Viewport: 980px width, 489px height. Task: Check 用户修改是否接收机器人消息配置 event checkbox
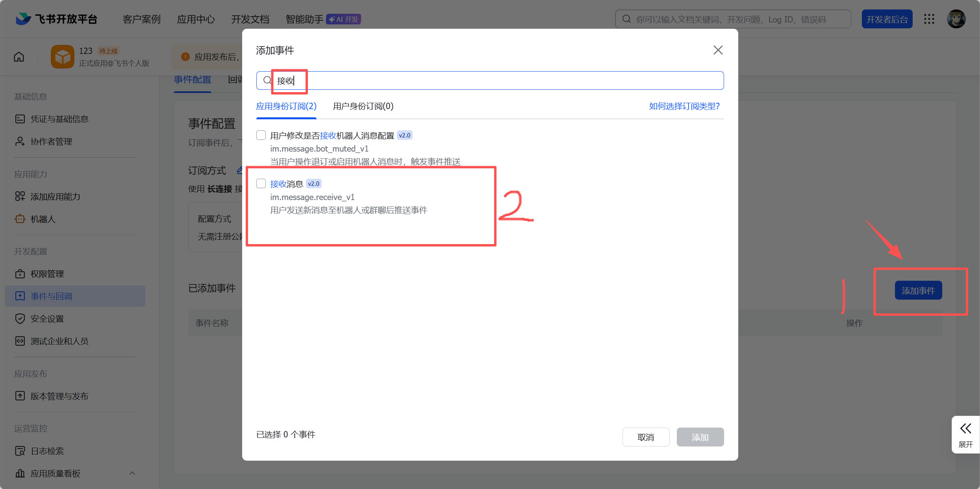(x=261, y=135)
